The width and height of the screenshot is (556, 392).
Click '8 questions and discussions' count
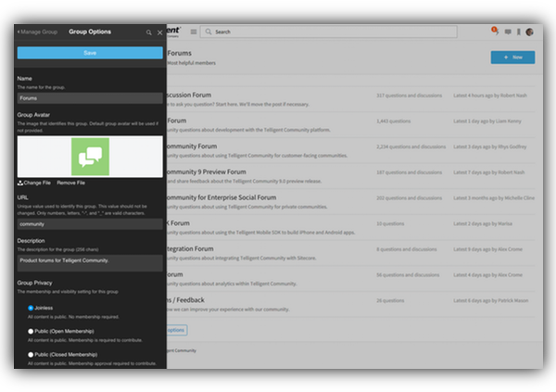[407, 249]
